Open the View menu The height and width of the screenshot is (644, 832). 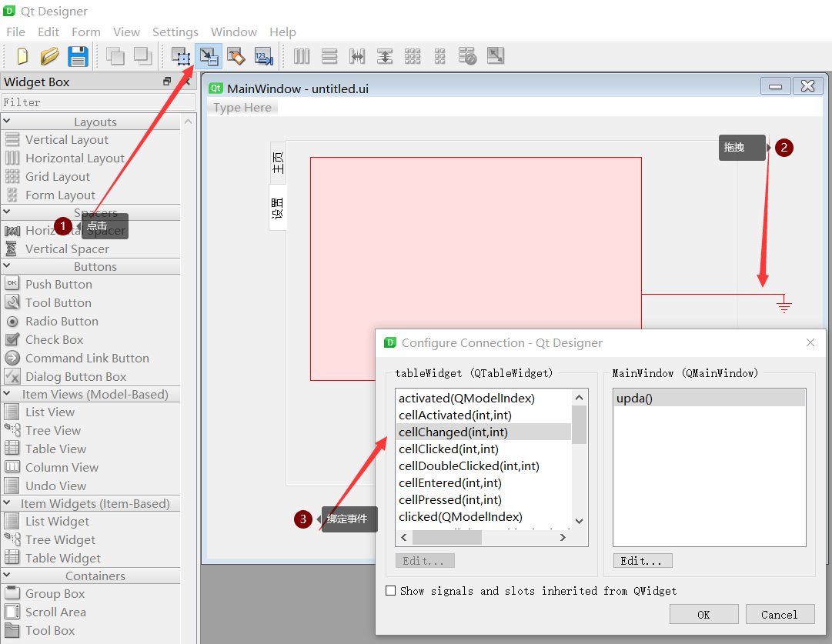126,32
